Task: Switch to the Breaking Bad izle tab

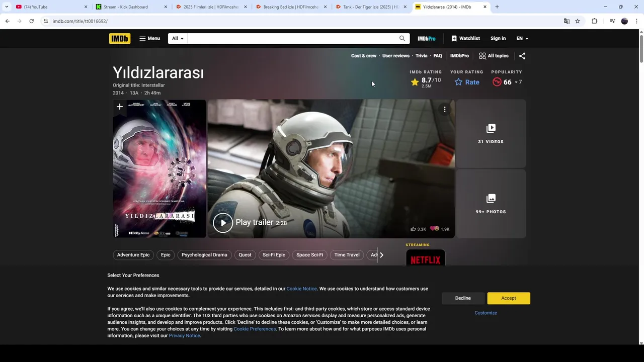Action: (x=291, y=7)
